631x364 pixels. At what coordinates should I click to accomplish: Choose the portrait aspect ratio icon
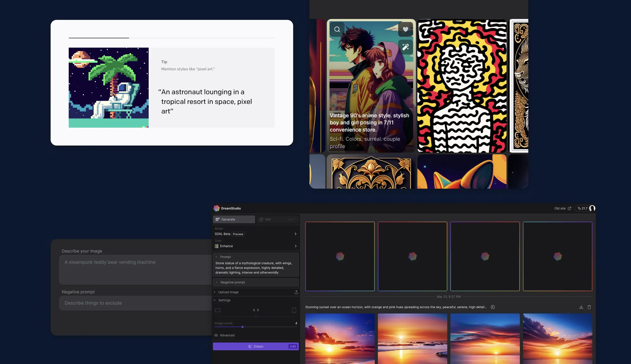pyautogui.click(x=294, y=310)
